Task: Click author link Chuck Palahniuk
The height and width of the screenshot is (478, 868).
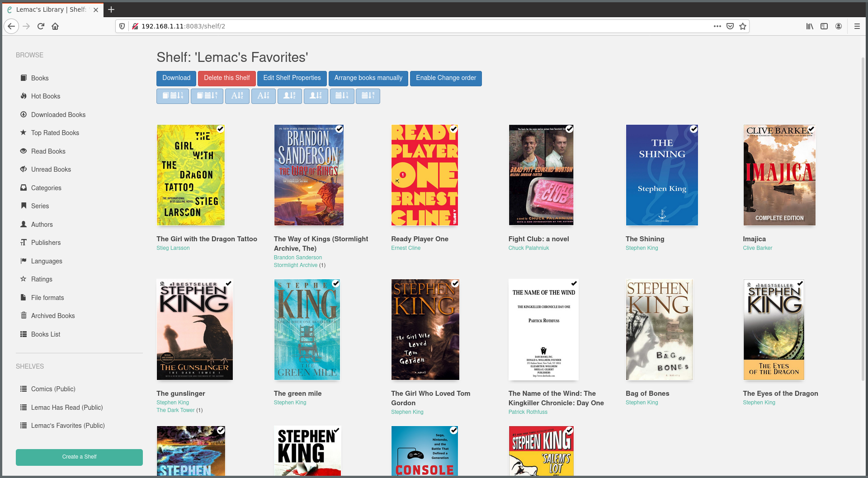Action: [x=528, y=248]
